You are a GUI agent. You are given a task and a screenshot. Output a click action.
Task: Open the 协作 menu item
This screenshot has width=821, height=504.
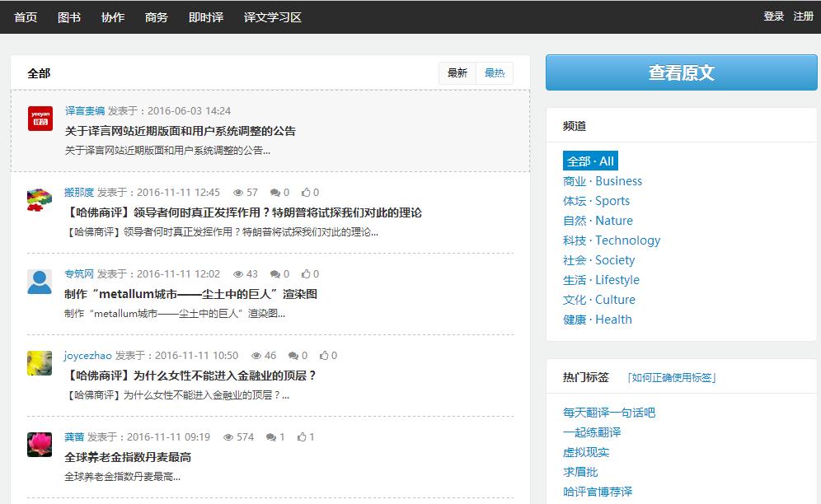(x=112, y=16)
